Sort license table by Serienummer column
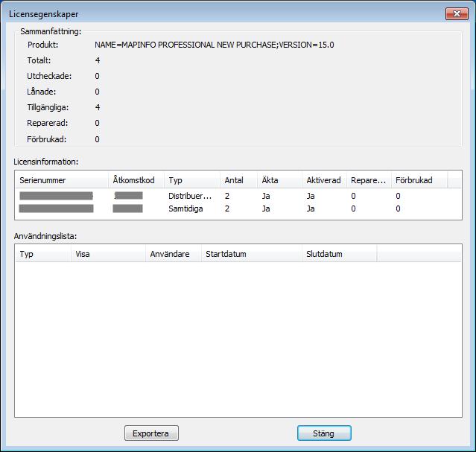Image resolution: width=476 pixels, height=452 pixels. pyautogui.click(x=62, y=180)
